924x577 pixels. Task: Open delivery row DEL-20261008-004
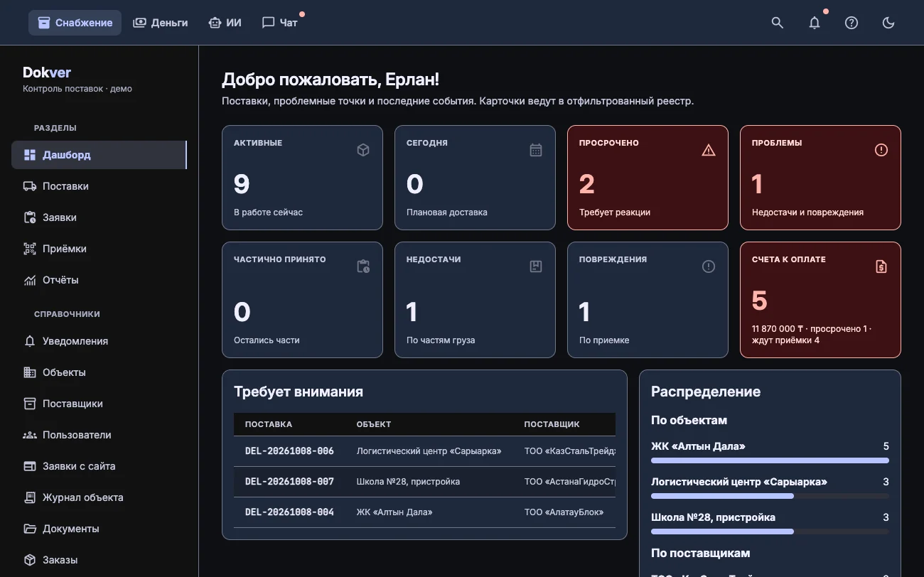424,512
